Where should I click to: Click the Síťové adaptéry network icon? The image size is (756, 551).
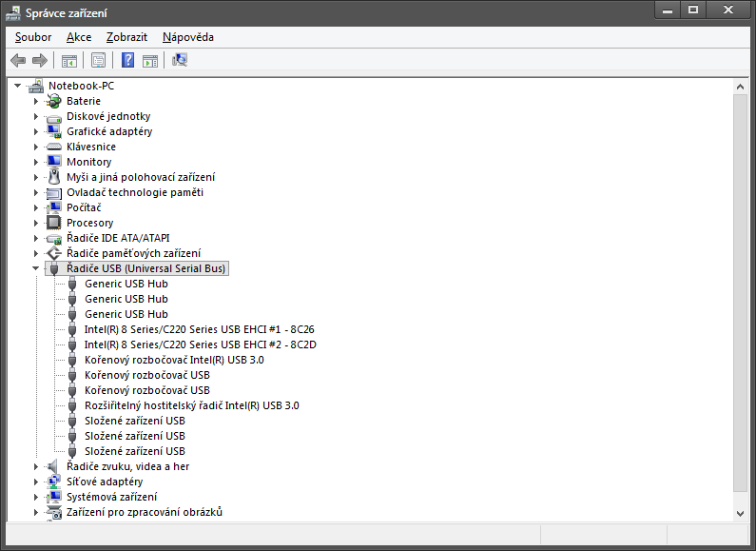coord(54,482)
